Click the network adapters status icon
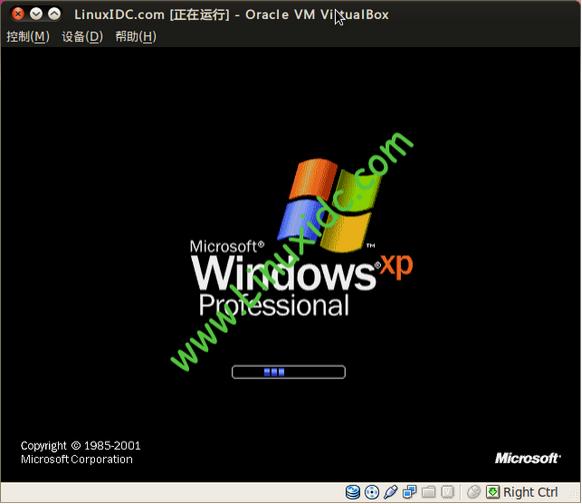The image size is (582, 504). (410, 492)
